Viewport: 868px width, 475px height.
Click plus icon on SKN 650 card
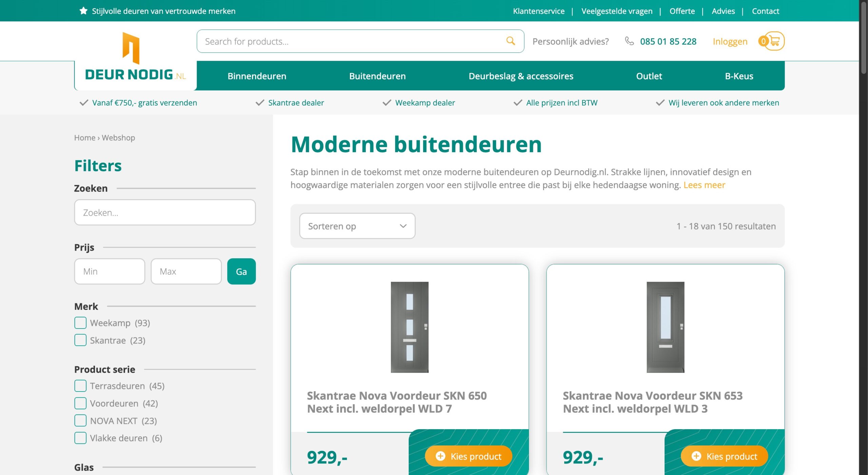click(x=440, y=456)
